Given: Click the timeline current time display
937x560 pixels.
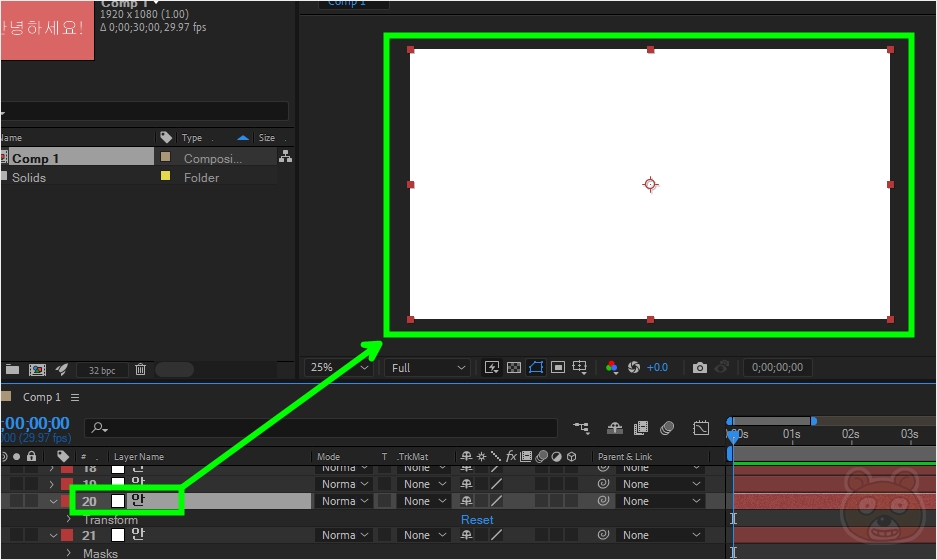Looking at the screenshot, I should pos(35,423).
